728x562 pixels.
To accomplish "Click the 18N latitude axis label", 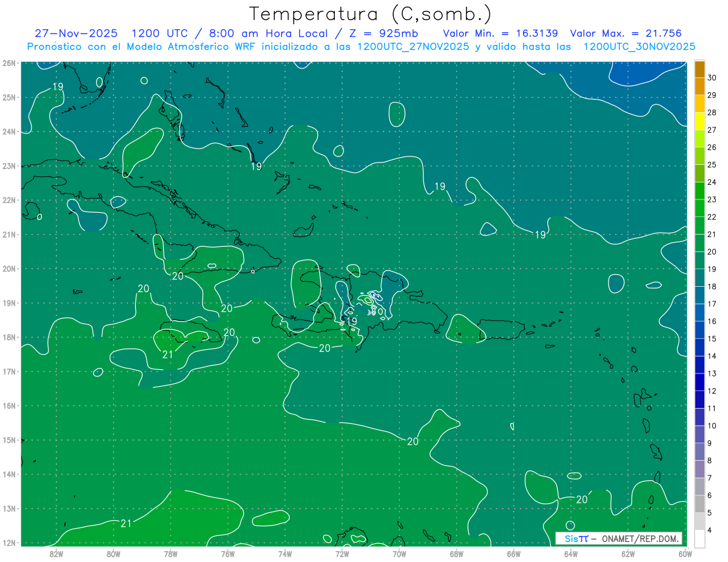I will click(9, 337).
